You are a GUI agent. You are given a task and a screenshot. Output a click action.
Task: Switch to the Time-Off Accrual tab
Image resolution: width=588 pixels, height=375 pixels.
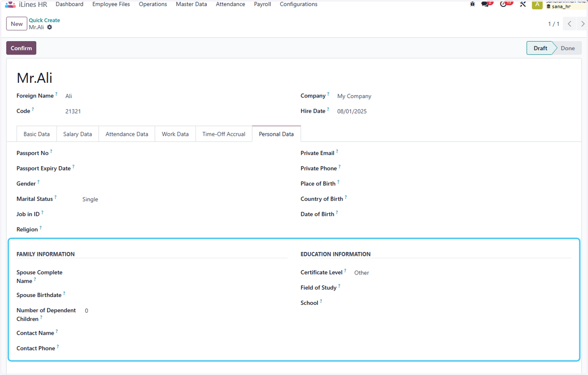pos(224,134)
